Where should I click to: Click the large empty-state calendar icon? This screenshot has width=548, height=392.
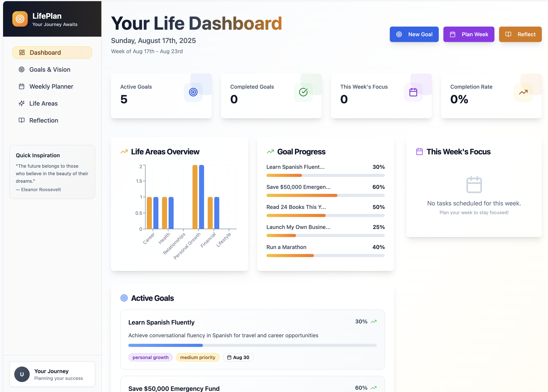[474, 185]
